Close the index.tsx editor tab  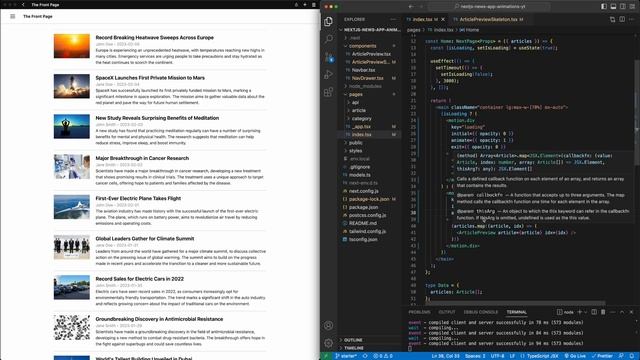(443, 19)
